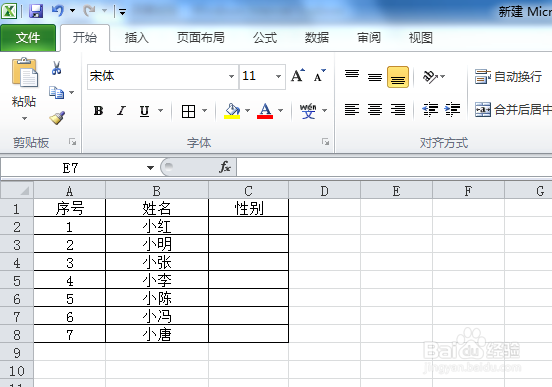552x387 pixels.
Task: Click the phonetic guide wén icon
Action: (308, 111)
